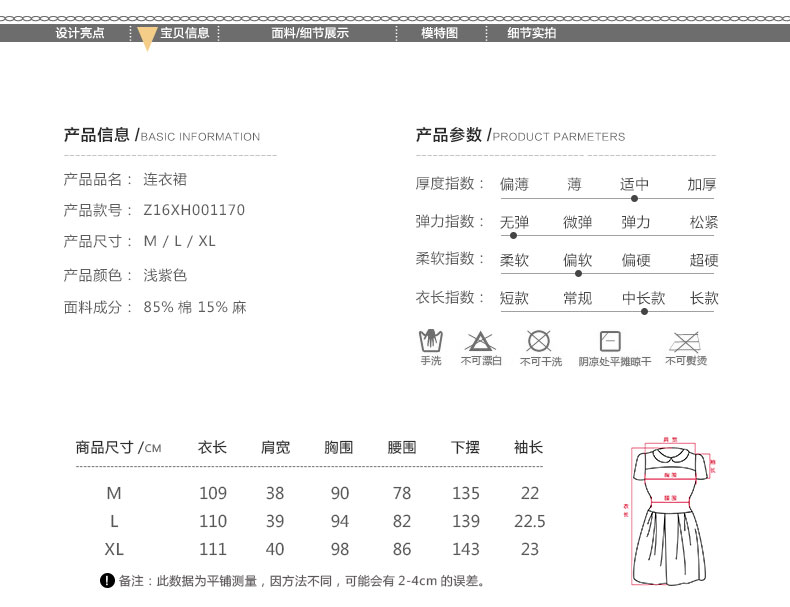The height and width of the screenshot is (607, 790).
Task: Click the 不可熨烫 no ironing icon
Action: coord(685,341)
